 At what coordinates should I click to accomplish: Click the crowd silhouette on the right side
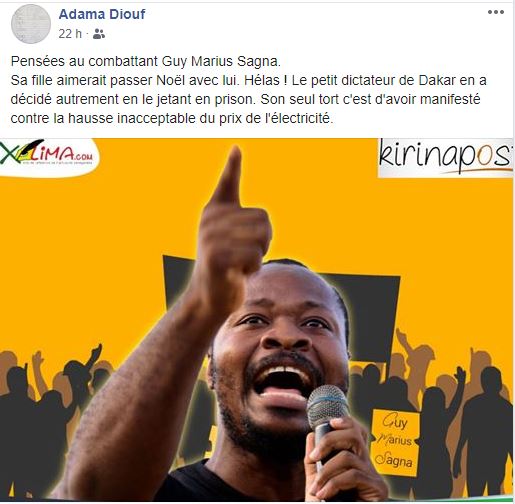[x=467, y=423]
